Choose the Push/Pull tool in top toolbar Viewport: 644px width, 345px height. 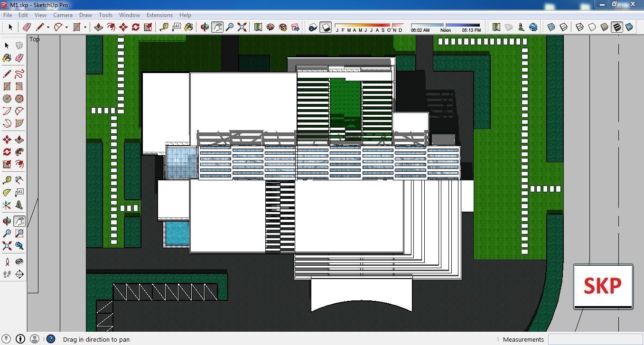[x=98, y=27]
